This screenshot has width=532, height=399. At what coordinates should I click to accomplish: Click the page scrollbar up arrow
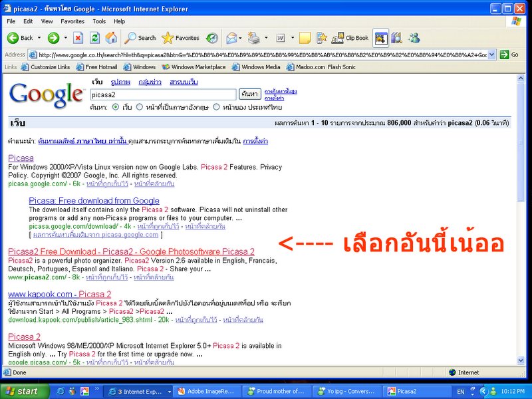point(521,78)
